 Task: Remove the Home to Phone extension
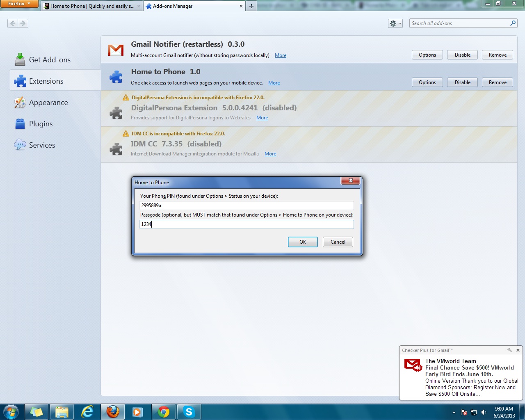(498, 82)
